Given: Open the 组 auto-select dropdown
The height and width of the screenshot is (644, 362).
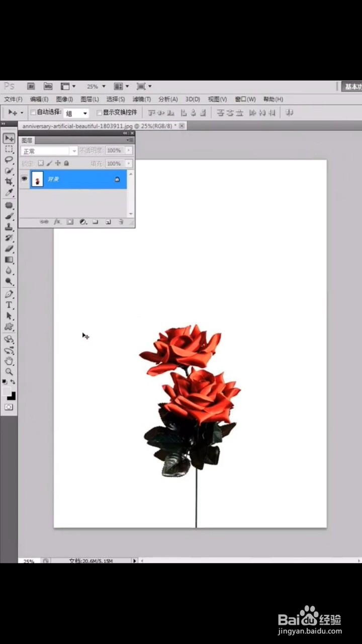Looking at the screenshot, I should [x=76, y=113].
